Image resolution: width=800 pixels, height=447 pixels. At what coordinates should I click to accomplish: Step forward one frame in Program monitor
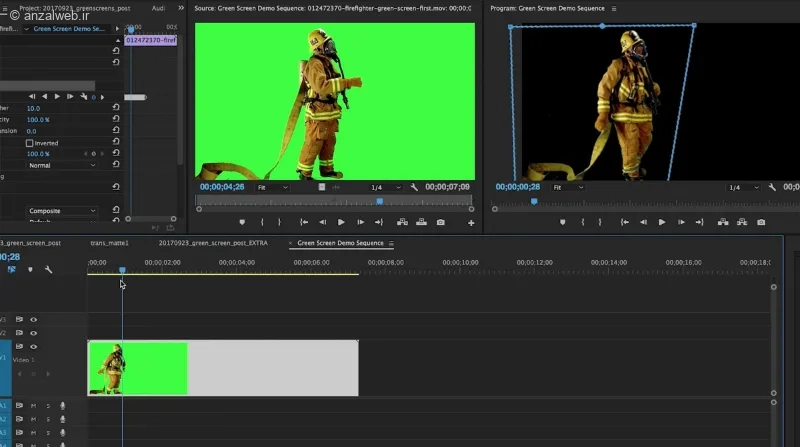coord(681,222)
